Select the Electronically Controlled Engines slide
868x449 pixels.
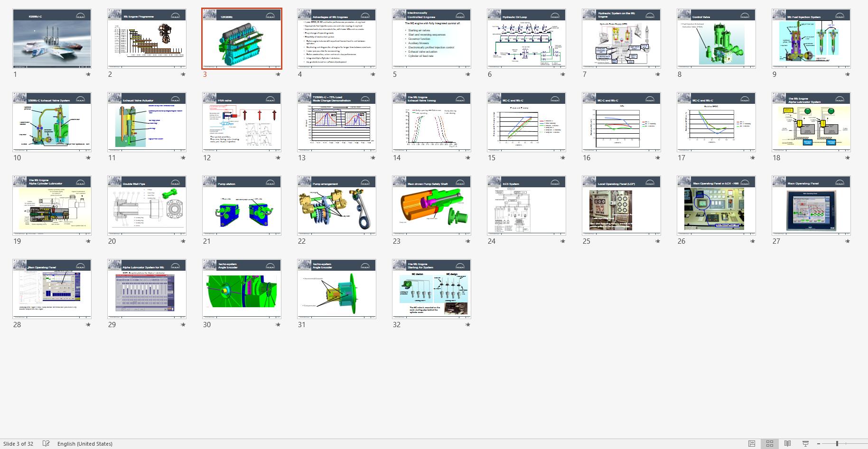click(x=432, y=38)
